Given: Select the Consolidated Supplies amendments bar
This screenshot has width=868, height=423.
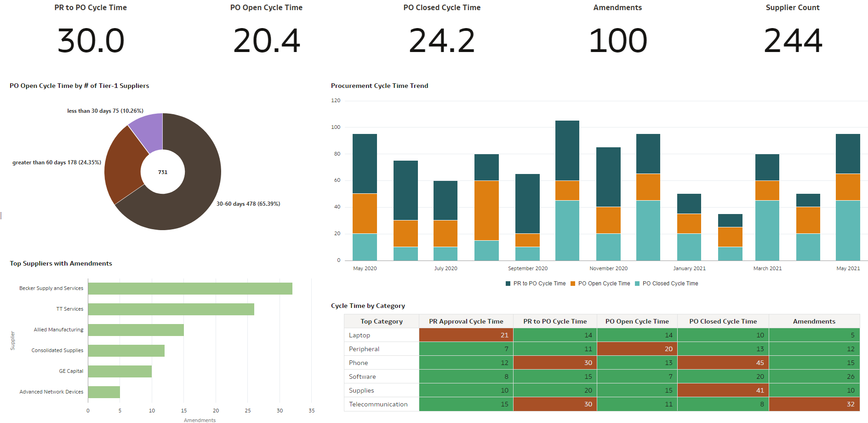Looking at the screenshot, I should coord(126,351).
